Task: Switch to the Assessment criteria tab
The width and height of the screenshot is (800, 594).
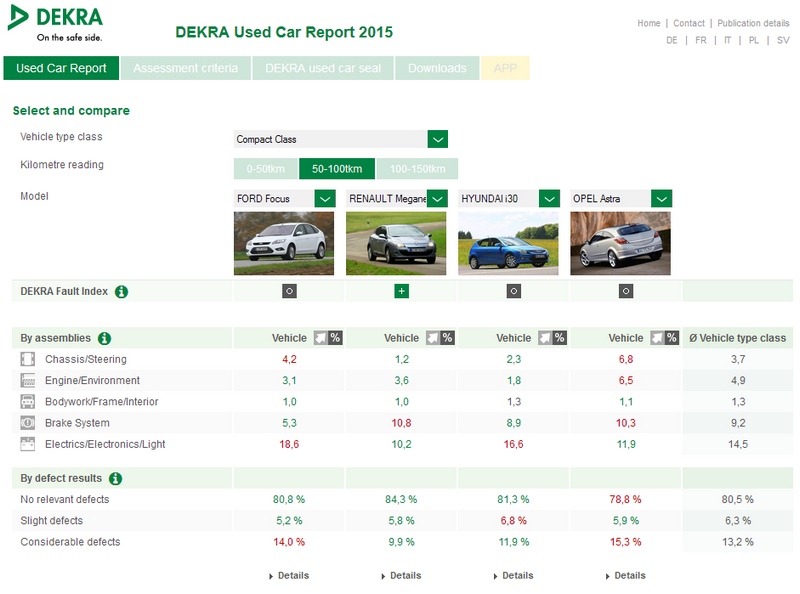Action: point(185,68)
